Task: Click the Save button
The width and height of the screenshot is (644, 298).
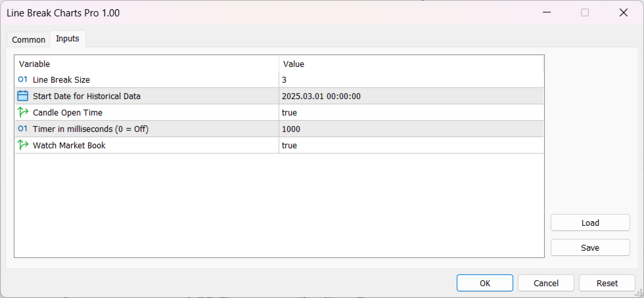Action: coord(590,248)
